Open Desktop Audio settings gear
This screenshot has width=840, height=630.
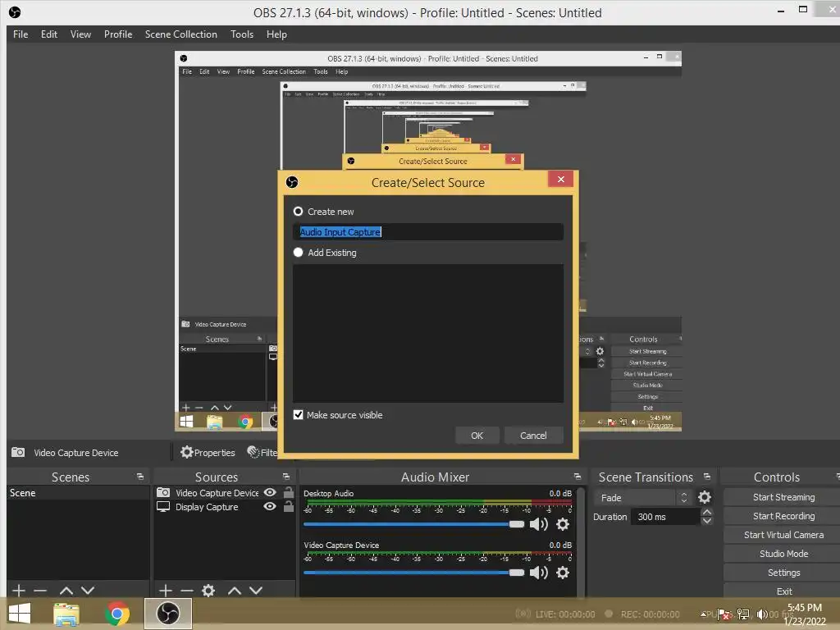(563, 524)
